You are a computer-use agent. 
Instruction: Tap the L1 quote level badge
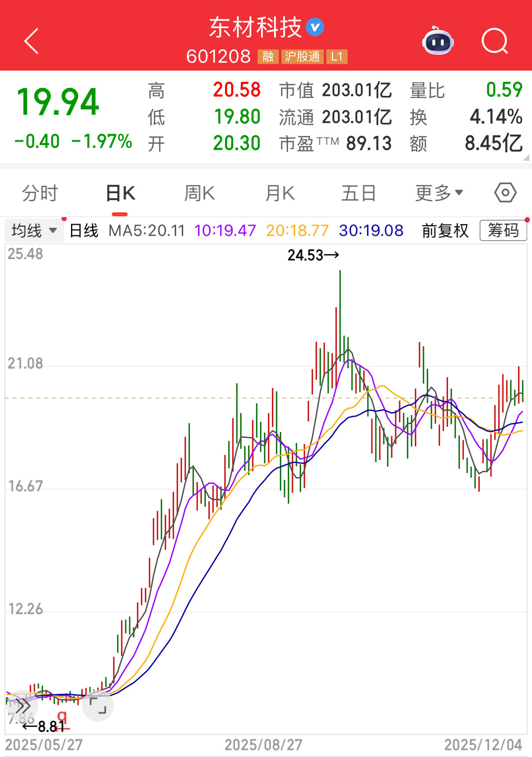(x=337, y=56)
